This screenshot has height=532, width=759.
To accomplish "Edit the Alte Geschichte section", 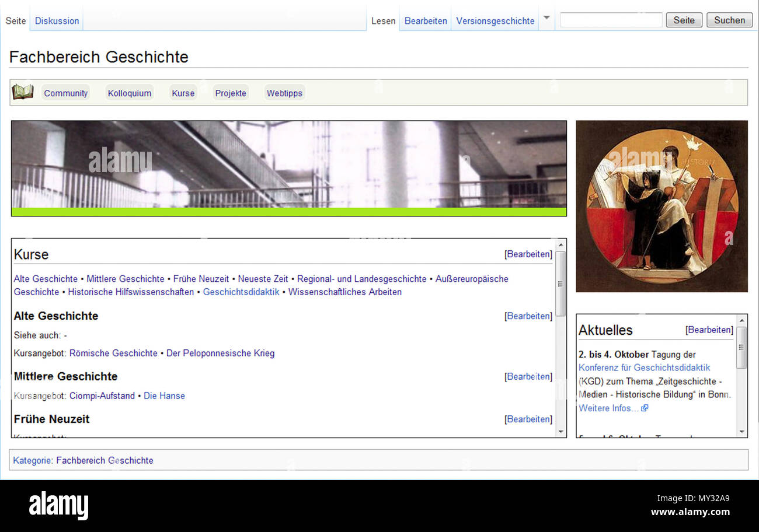I will point(528,316).
